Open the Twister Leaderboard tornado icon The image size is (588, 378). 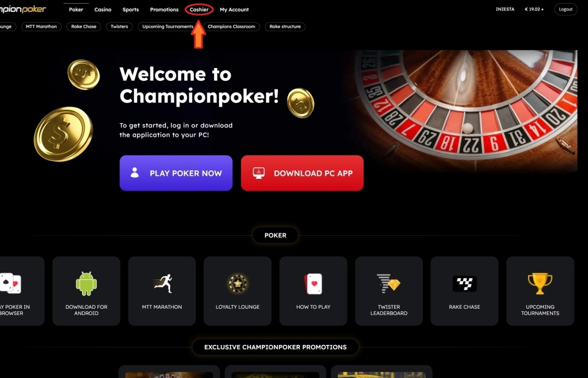389,284
